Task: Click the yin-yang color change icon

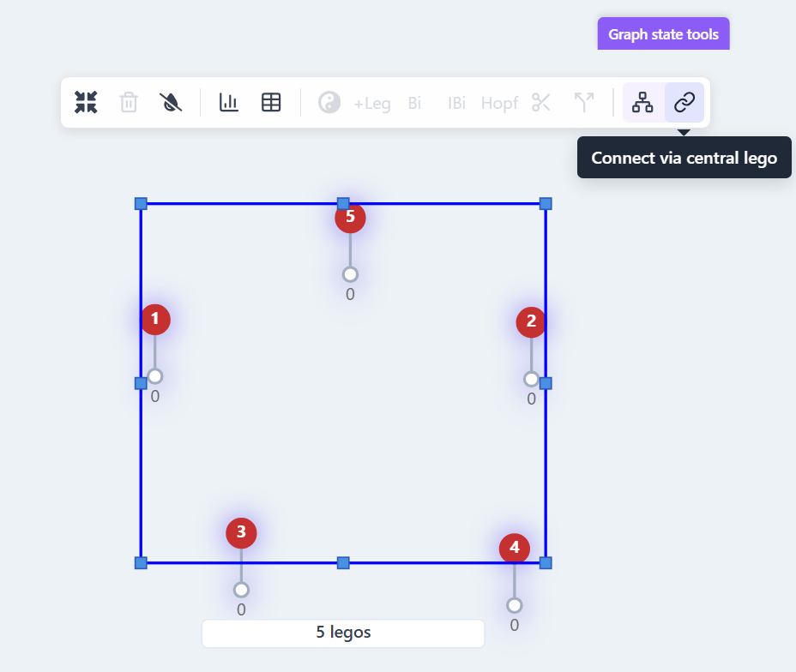Action: [x=329, y=103]
